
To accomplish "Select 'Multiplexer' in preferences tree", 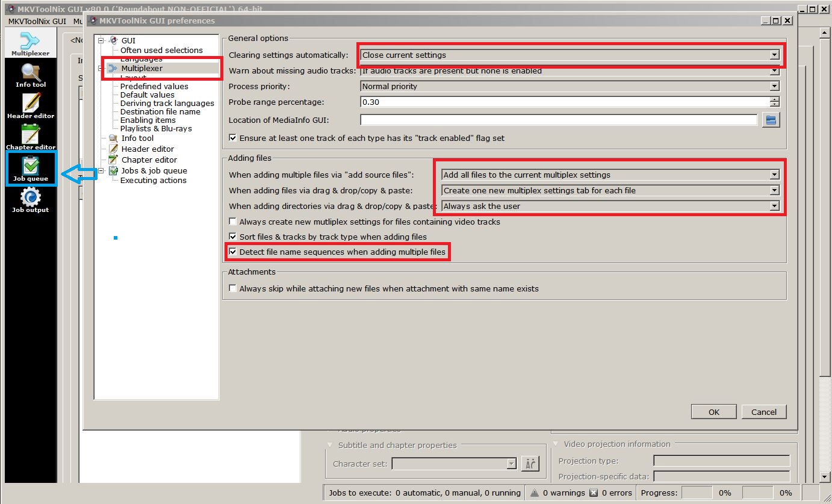I will pyautogui.click(x=142, y=68).
